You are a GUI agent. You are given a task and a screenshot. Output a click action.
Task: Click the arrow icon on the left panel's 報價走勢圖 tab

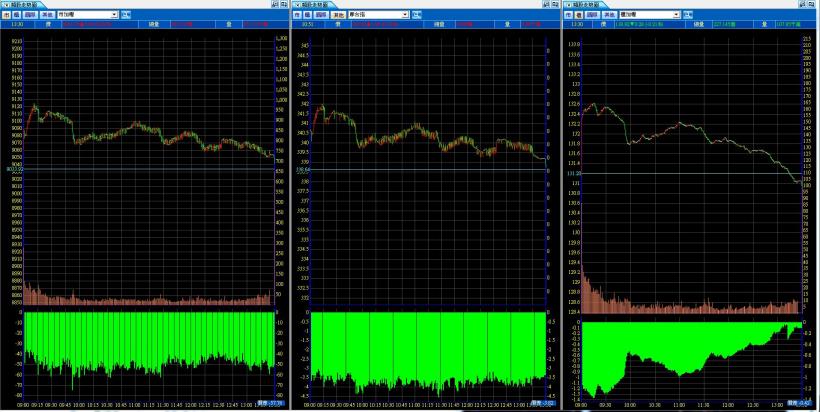(x=5, y=5)
